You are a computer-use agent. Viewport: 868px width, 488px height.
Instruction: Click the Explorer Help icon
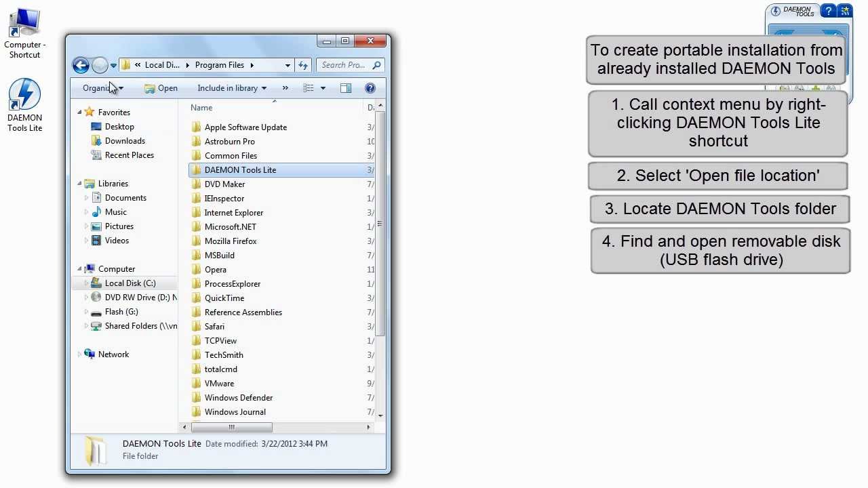[370, 88]
